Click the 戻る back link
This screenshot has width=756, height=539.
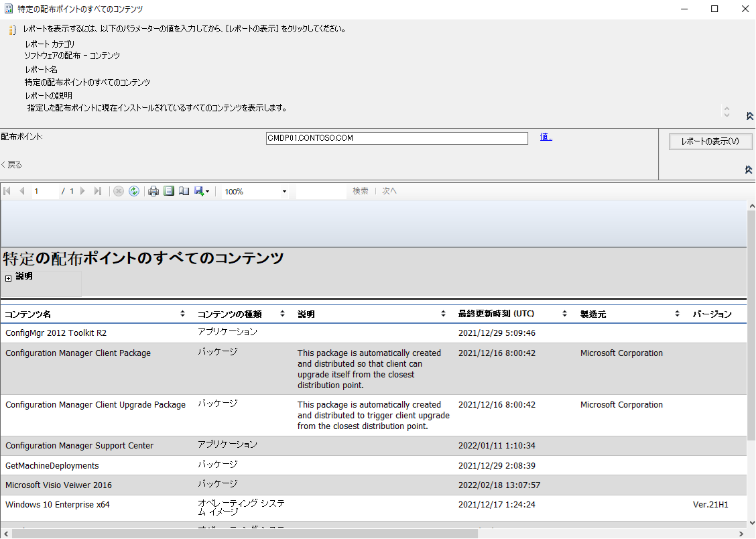(x=11, y=164)
